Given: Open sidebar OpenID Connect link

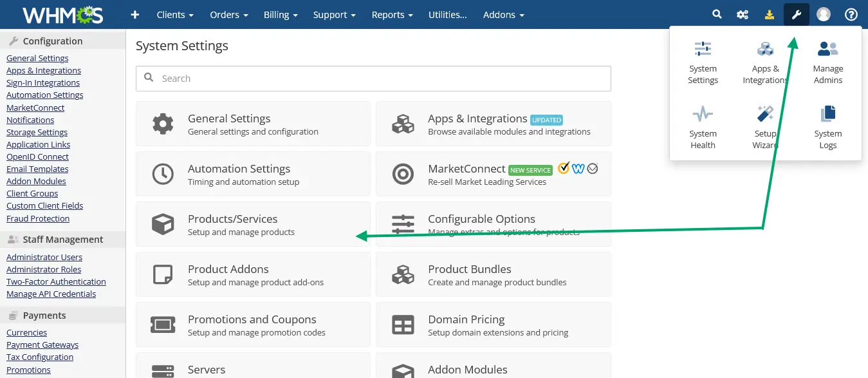Looking at the screenshot, I should (37, 157).
